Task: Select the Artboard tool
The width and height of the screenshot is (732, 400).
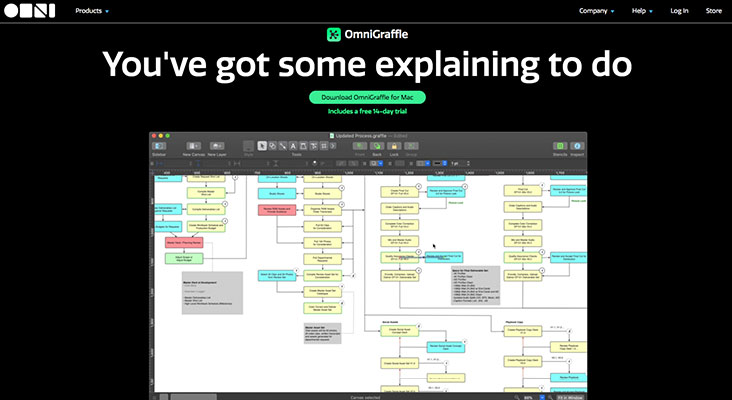Action: tap(324, 146)
